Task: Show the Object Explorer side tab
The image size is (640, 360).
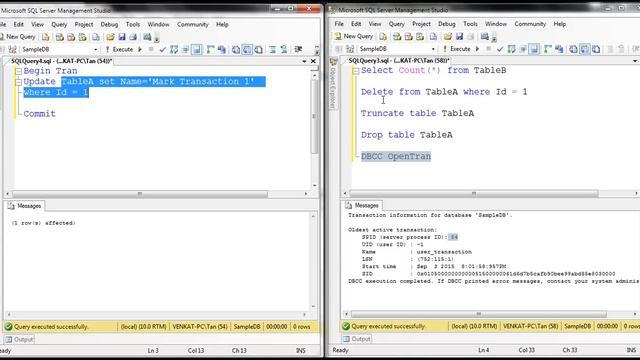Action: [x=333, y=83]
